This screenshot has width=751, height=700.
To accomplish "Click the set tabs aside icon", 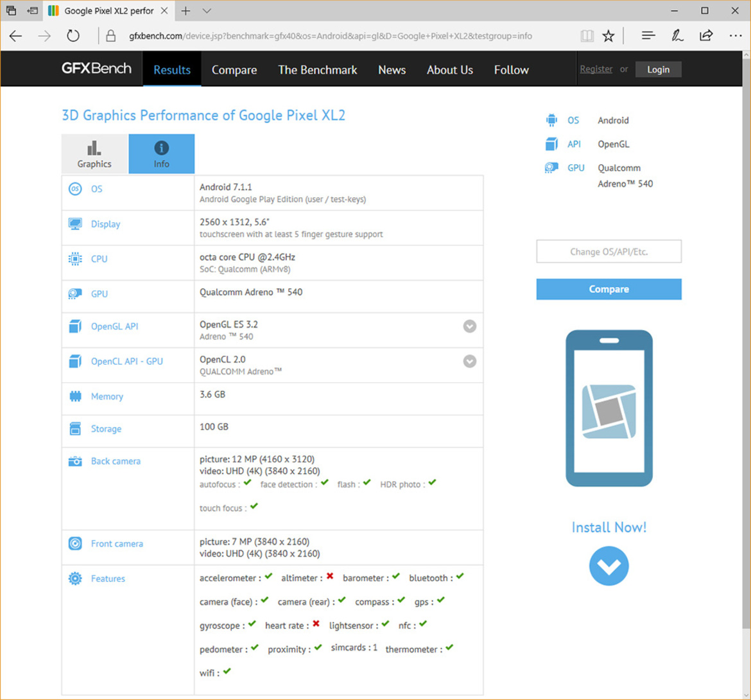I will 33,10.
